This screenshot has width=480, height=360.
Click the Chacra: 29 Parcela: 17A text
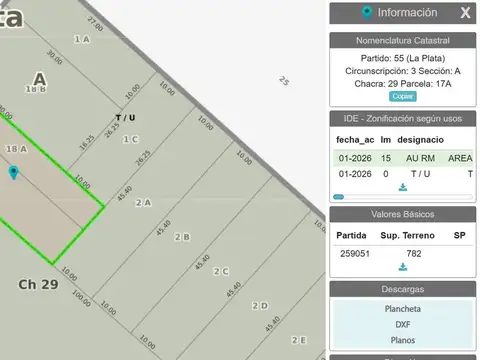tap(403, 84)
